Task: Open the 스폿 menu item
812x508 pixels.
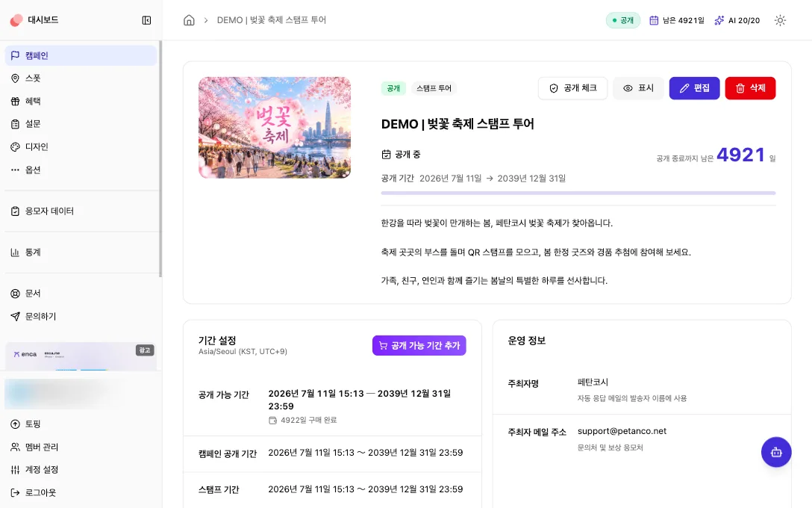Action: [x=81, y=78]
